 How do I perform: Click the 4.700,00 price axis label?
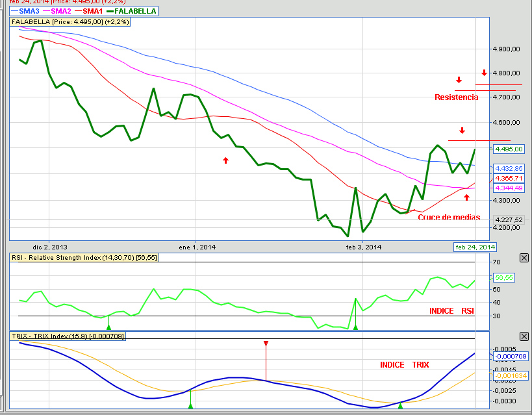click(506, 97)
